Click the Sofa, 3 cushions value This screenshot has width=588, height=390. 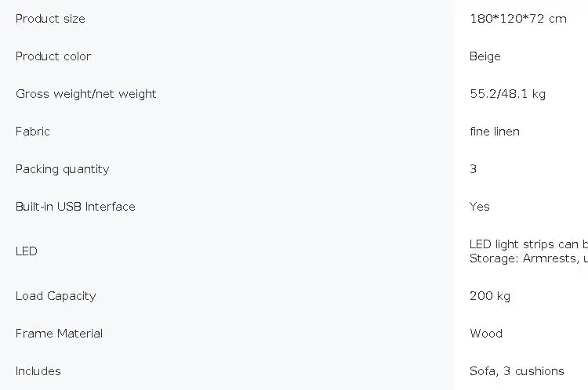517,371
